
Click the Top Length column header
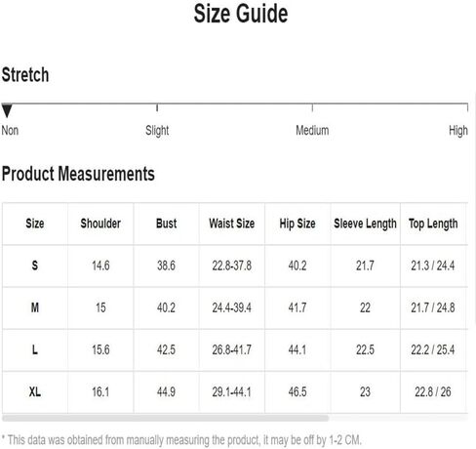pos(433,224)
